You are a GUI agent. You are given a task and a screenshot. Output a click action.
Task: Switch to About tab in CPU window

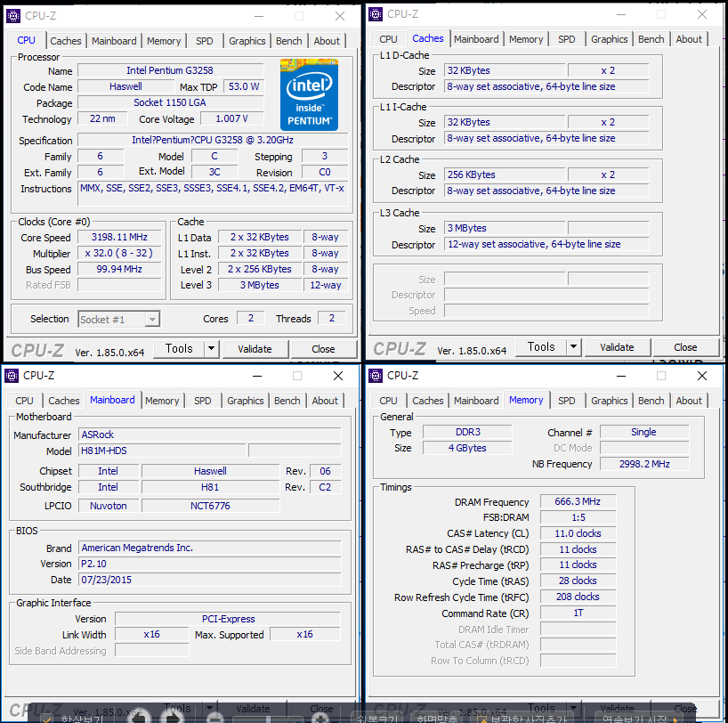[327, 41]
